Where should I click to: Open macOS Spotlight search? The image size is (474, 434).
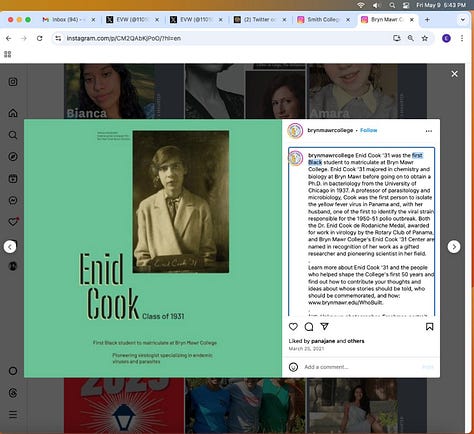coord(392,5)
